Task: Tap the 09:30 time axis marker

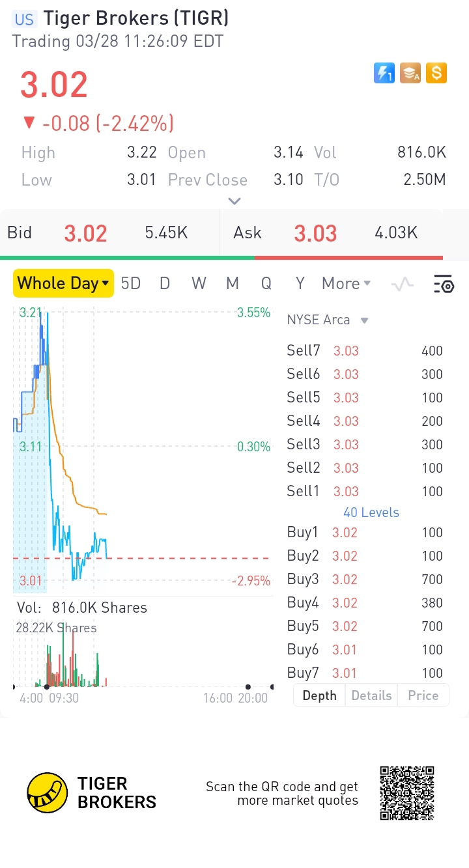Action: (64, 698)
